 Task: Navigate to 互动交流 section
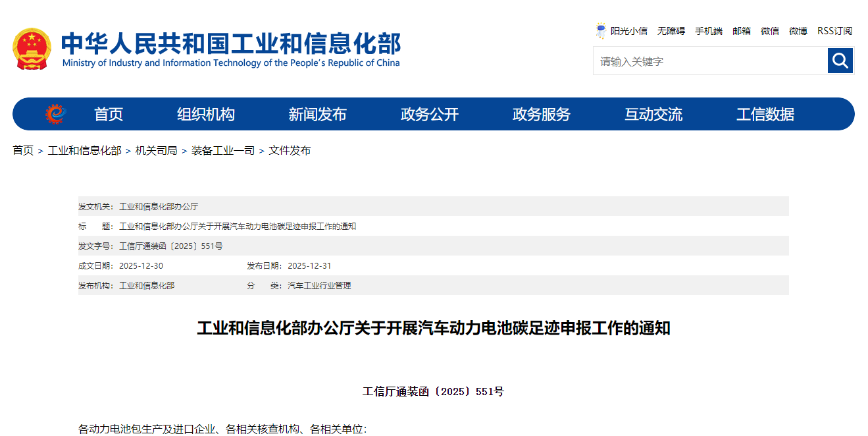tap(653, 114)
